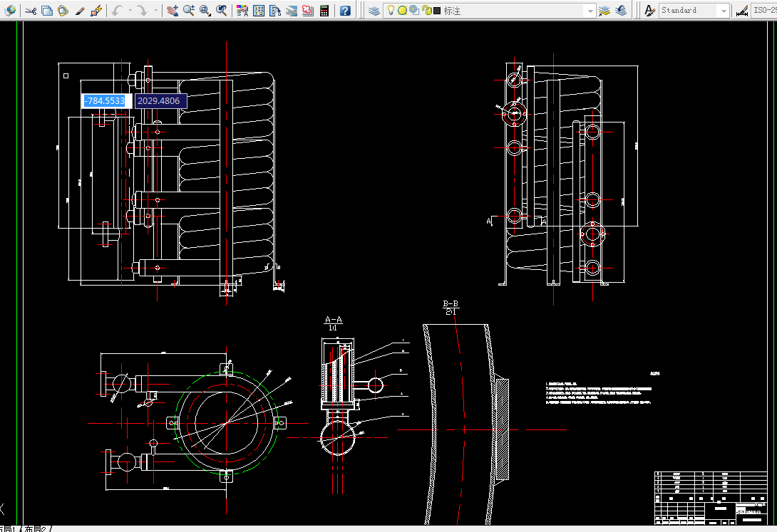Toggle freeze in current viewport icon
777x532 pixels.
pyautogui.click(x=414, y=11)
